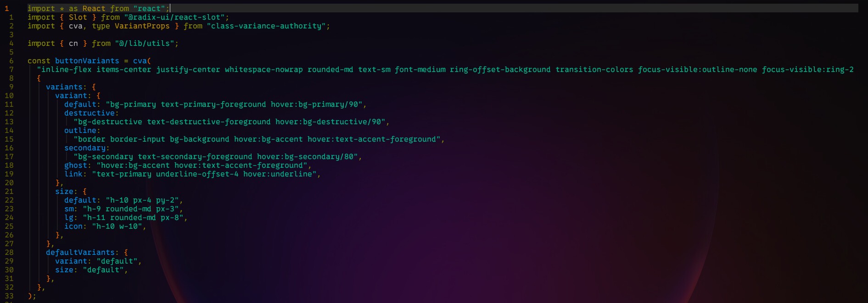Click the cn identifier in the utils import
This screenshot has height=303, width=868.
coord(73,44)
